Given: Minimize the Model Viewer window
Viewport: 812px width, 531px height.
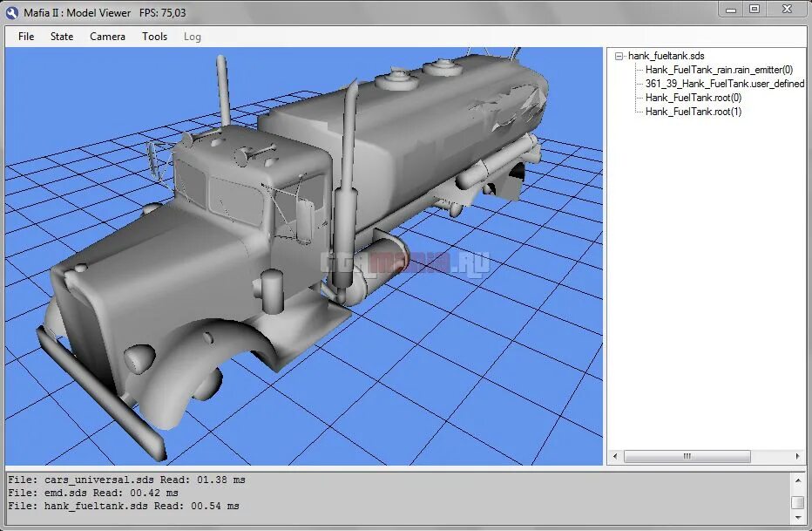Looking at the screenshot, I should pyautogui.click(x=731, y=10).
